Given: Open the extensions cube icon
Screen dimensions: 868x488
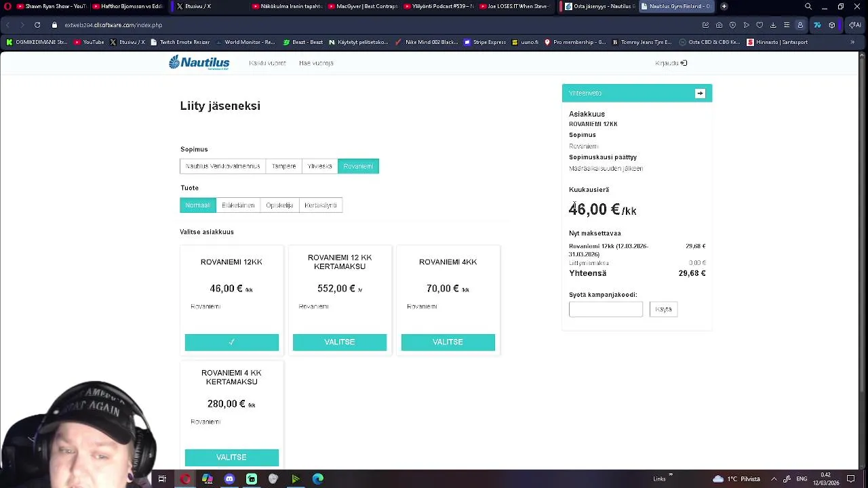Looking at the screenshot, I should tap(831, 25).
